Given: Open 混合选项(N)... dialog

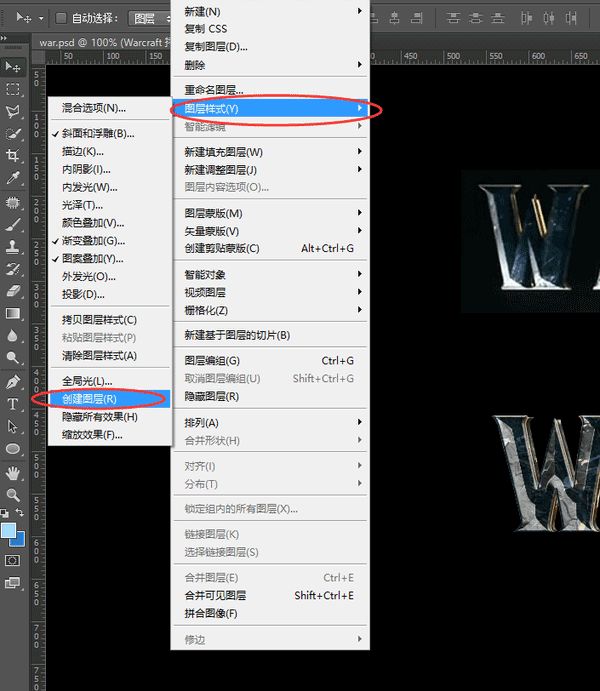Looking at the screenshot, I should (x=109, y=108).
